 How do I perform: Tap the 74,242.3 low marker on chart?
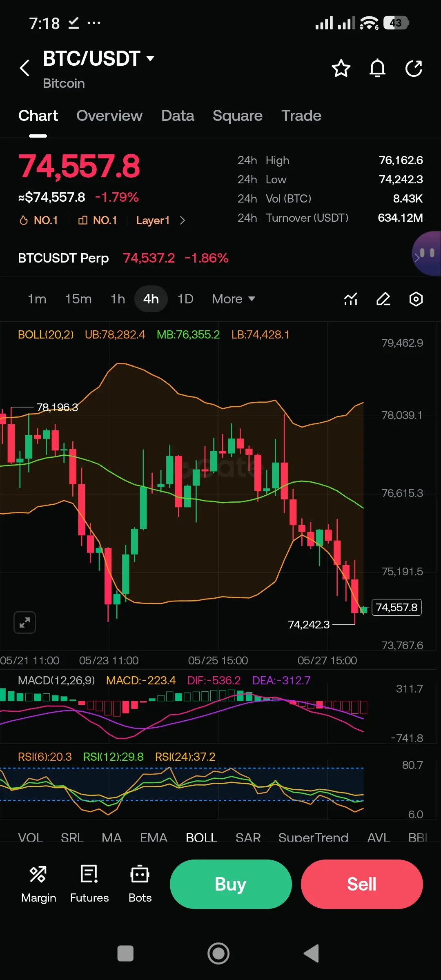point(309,624)
